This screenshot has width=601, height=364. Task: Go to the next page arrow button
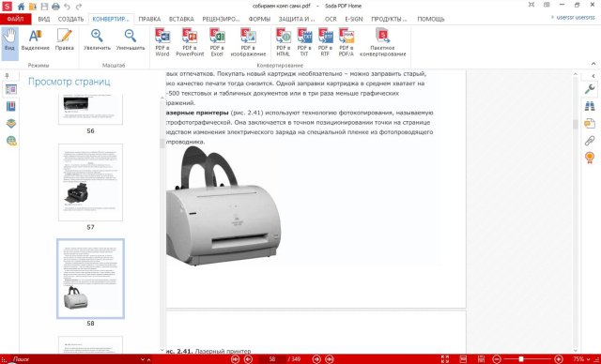[x=316, y=359]
